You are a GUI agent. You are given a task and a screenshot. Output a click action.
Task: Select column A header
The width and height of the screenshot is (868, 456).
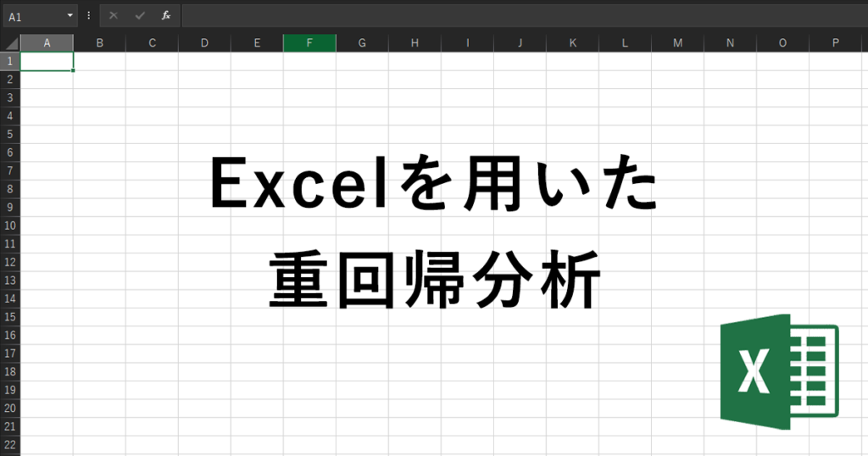[x=47, y=43]
